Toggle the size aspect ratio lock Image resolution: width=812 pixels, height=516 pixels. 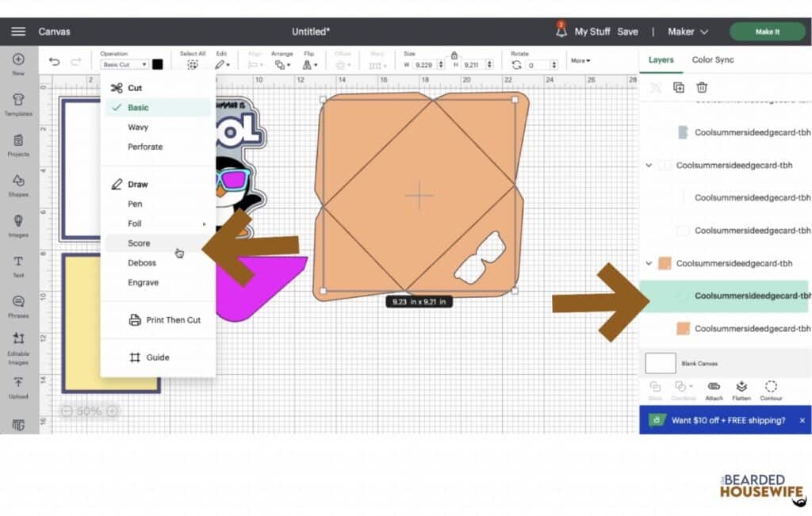tap(454, 55)
